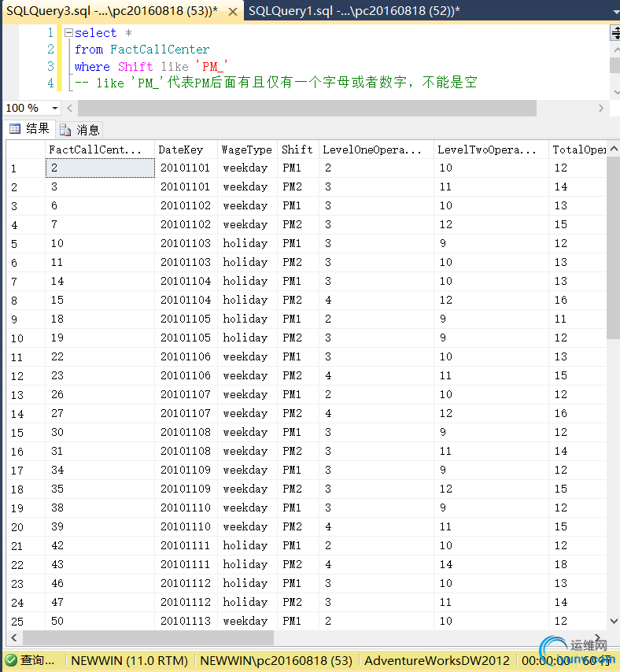
Task: Click the results grid vertical scrollbar thumb
Action: coord(614,247)
